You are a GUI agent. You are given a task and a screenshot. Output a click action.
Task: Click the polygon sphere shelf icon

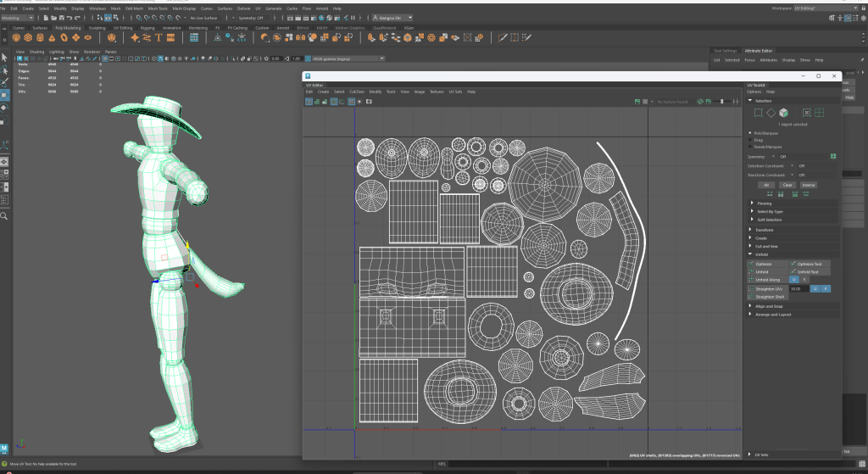15,37
